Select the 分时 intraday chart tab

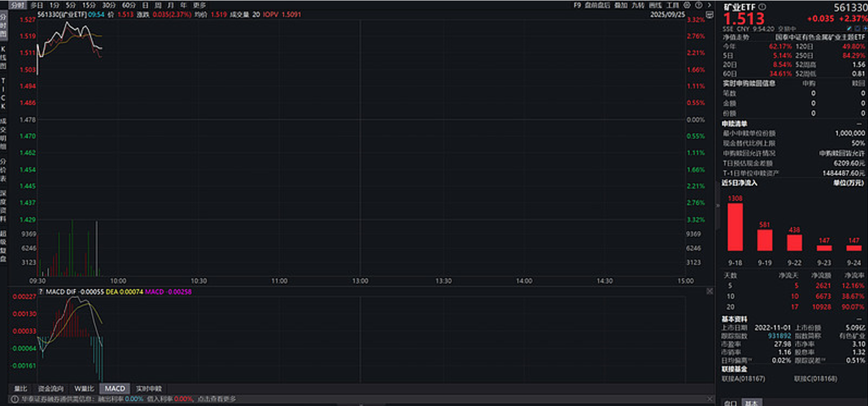(18, 5)
